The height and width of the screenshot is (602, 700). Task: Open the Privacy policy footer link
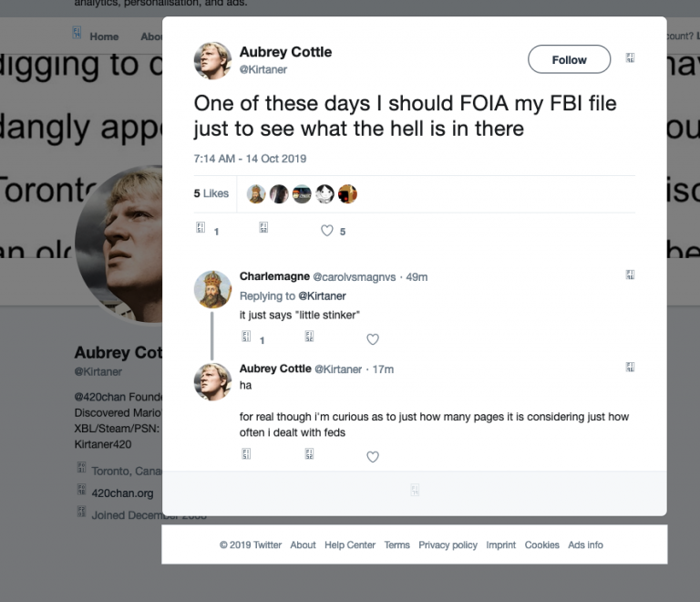pyautogui.click(x=448, y=545)
